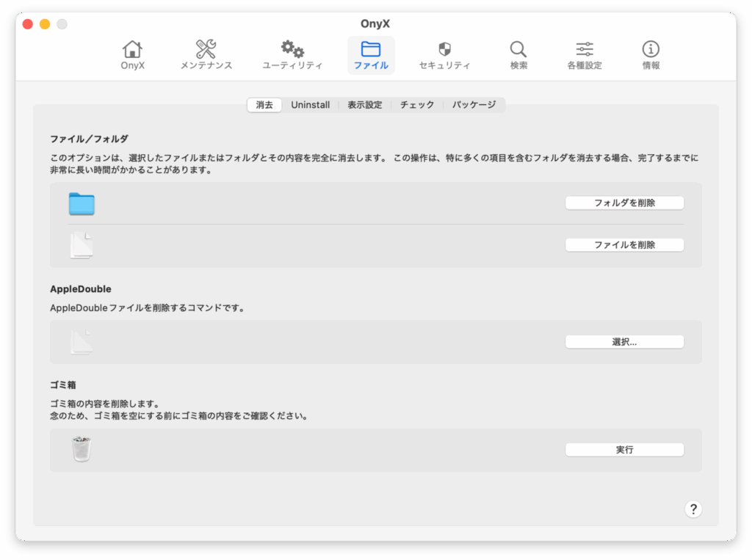752x560 pixels.
Task: Open the 各種設定 sliders toolbar icon
Action: click(x=584, y=55)
